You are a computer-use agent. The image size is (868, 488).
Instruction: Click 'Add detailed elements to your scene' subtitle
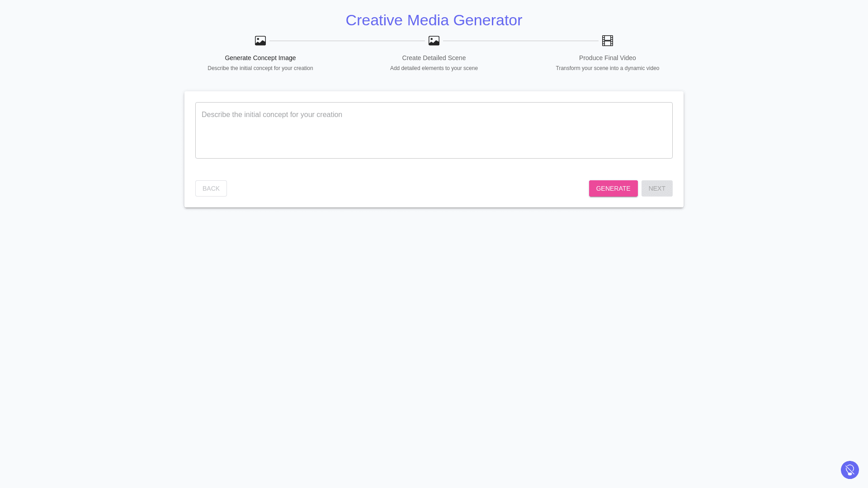click(434, 68)
